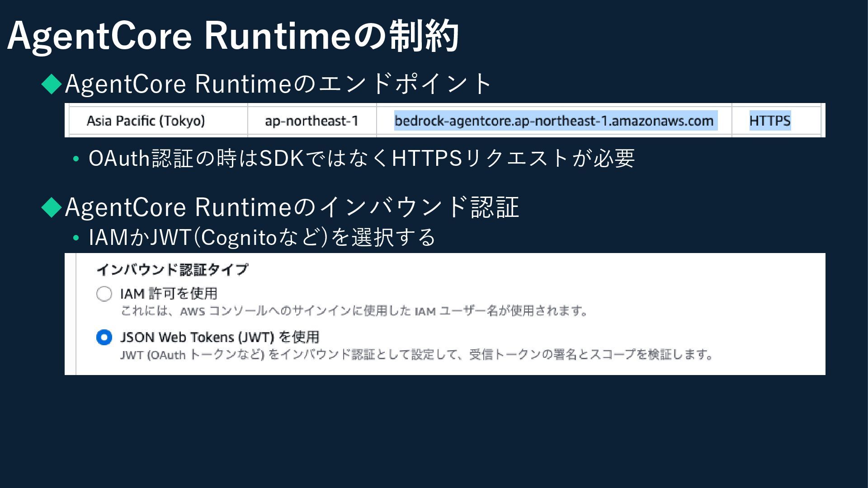Click the Asia Pacific (Tokyo) table cell
Screen dimensions: 868x488
tap(146, 121)
